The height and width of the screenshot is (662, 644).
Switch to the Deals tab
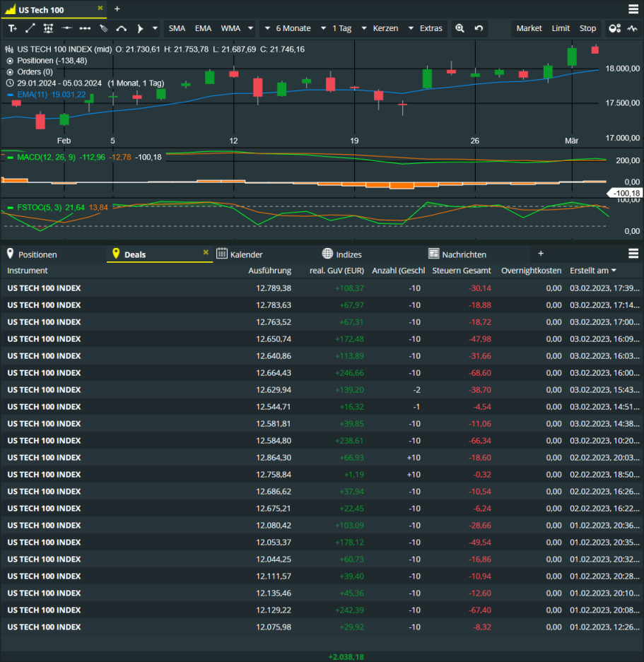click(x=135, y=254)
